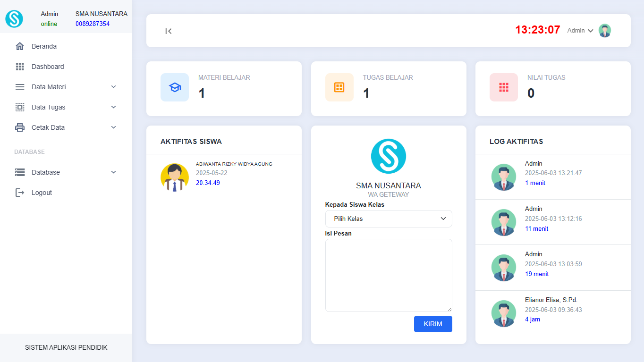Click the admin avatar in top bar
Screen dimensions: 644x362
pos(605,31)
